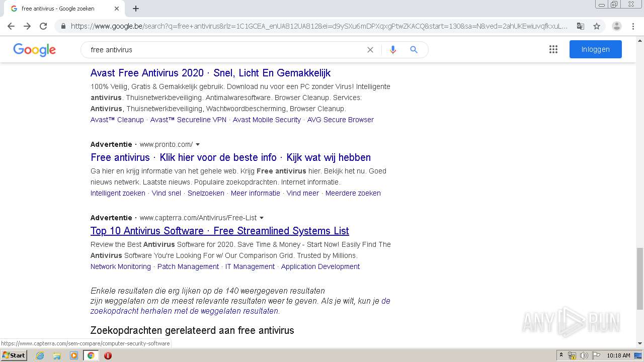Screen dimensions: 644x362
Task: Open 'Intelligent zoeken' sitelink
Action: click(x=118, y=193)
